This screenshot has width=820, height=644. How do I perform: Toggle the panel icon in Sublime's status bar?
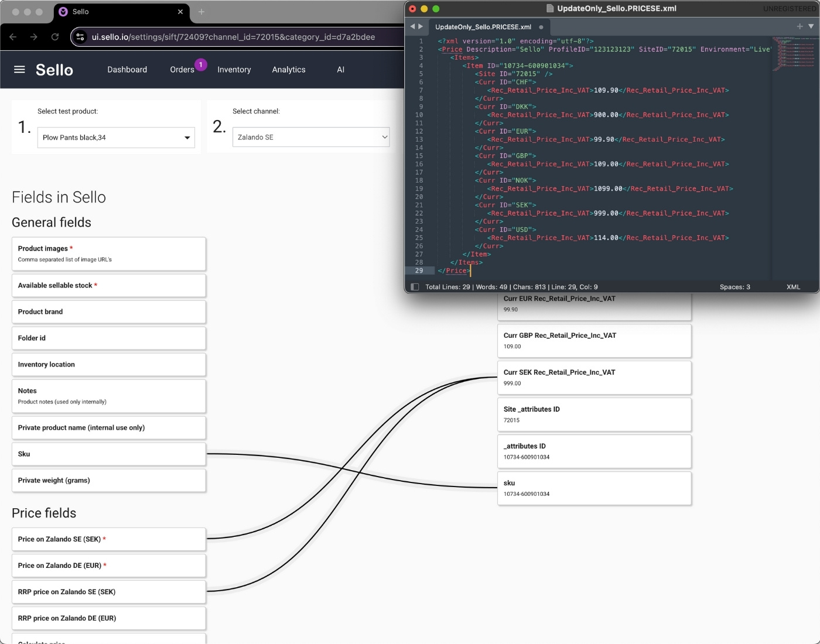point(415,287)
